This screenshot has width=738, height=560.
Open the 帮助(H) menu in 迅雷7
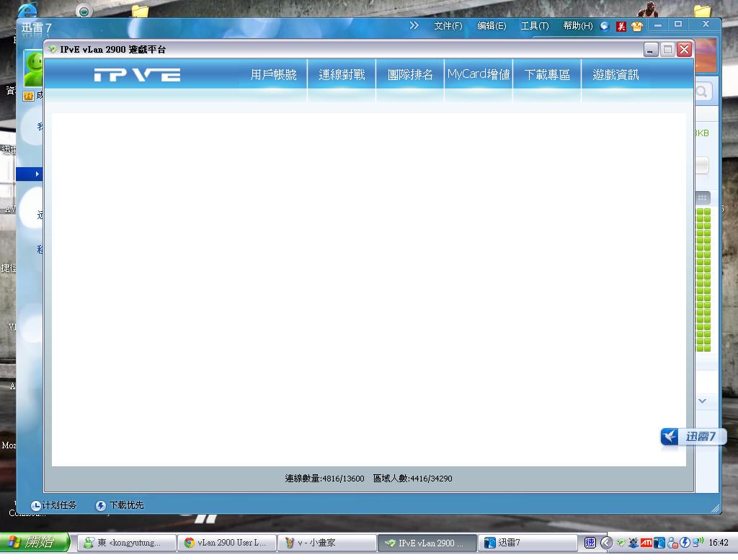578,26
